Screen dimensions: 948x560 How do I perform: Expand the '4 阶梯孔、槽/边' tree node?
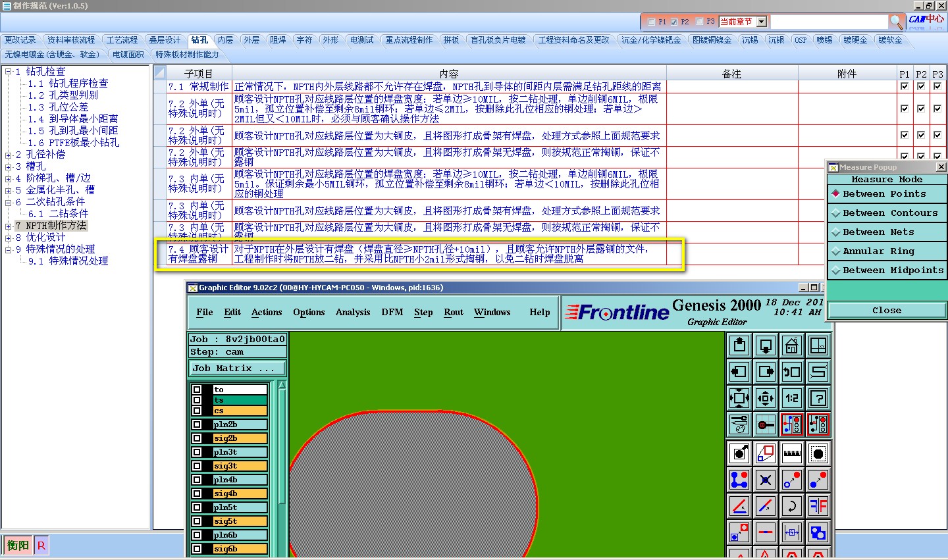point(9,178)
